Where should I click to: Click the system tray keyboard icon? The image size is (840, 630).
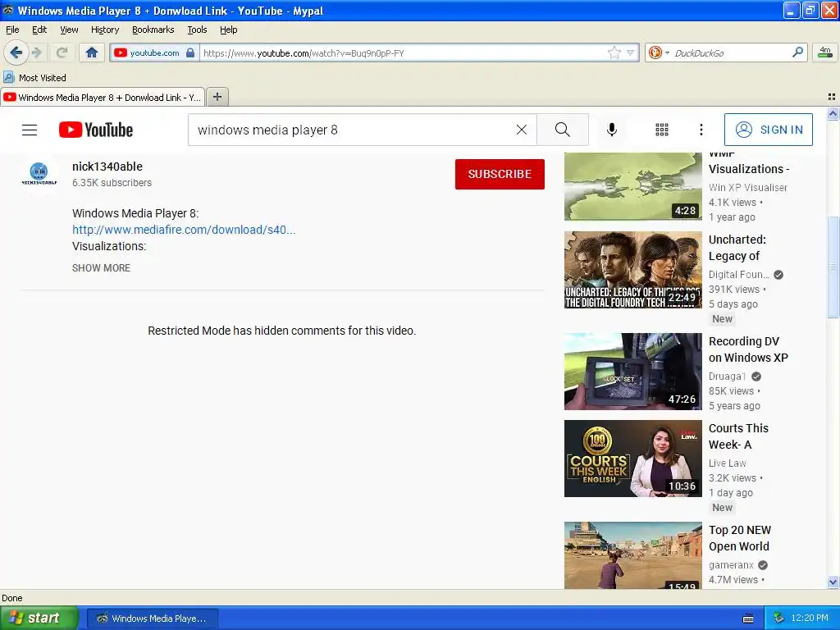coord(748,619)
